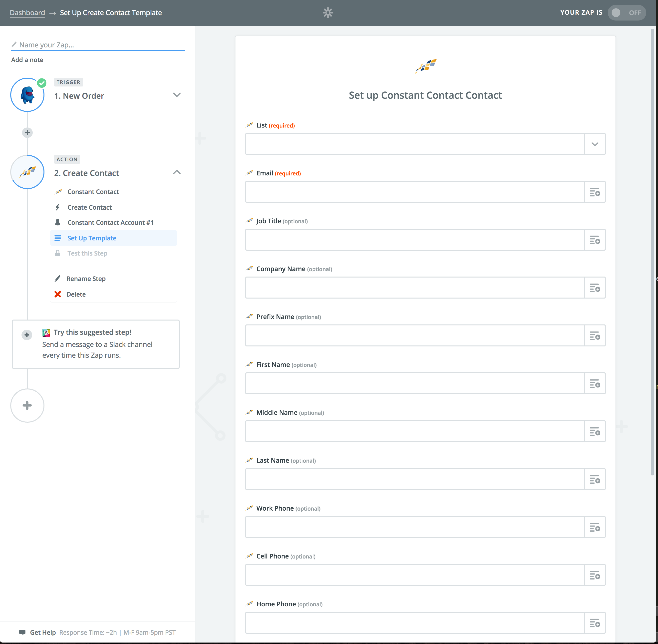
Task: Insert a field into Email
Action: [595, 192]
